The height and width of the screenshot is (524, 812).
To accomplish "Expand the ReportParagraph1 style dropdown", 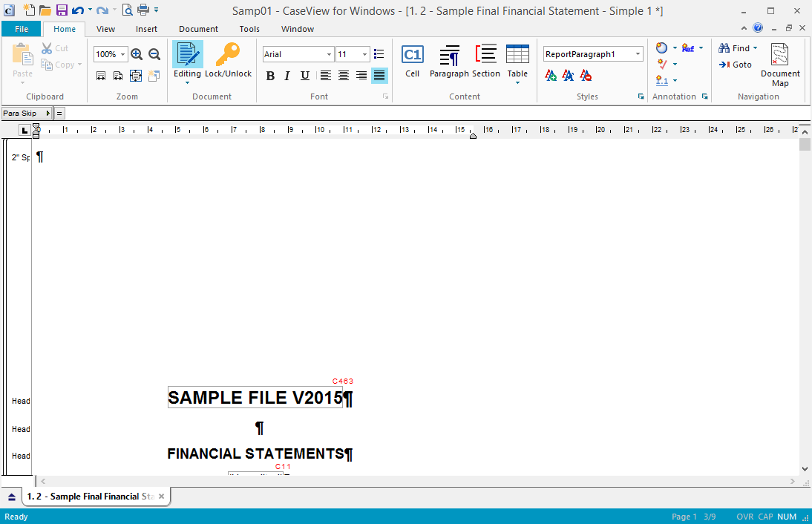I will tap(638, 54).
